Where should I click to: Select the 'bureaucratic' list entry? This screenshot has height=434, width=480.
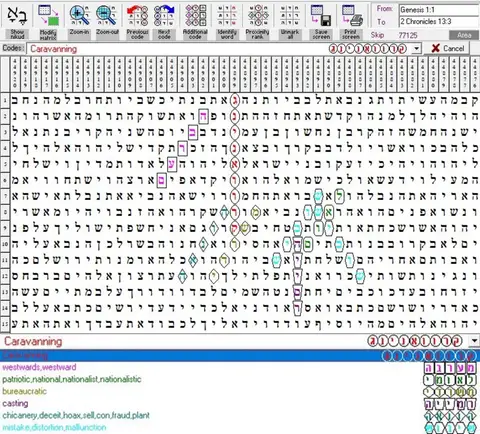click(x=24, y=391)
